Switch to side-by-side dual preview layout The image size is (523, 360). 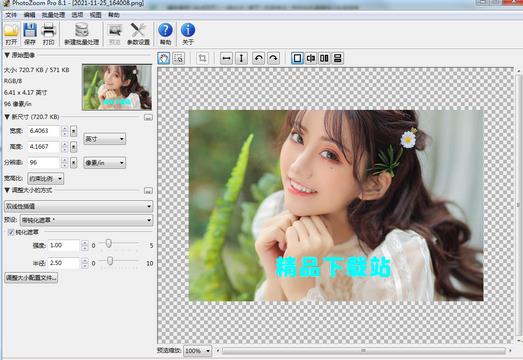click(x=324, y=58)
